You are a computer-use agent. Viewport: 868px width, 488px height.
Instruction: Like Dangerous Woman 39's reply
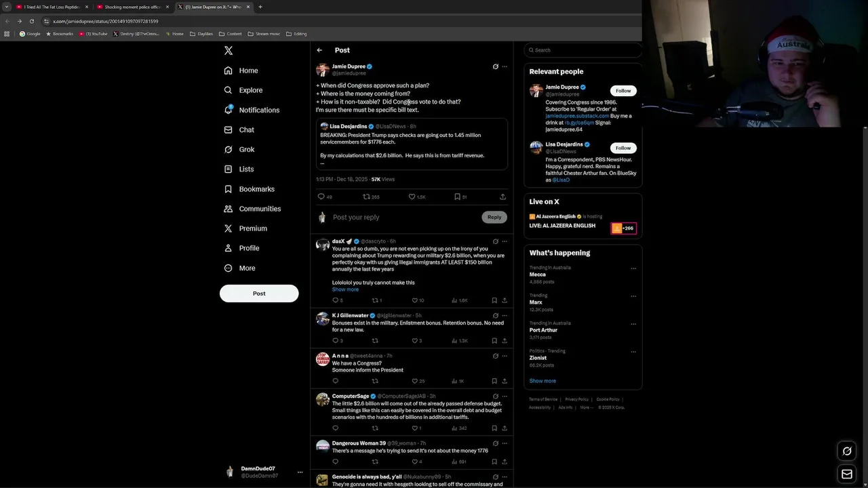415,462
